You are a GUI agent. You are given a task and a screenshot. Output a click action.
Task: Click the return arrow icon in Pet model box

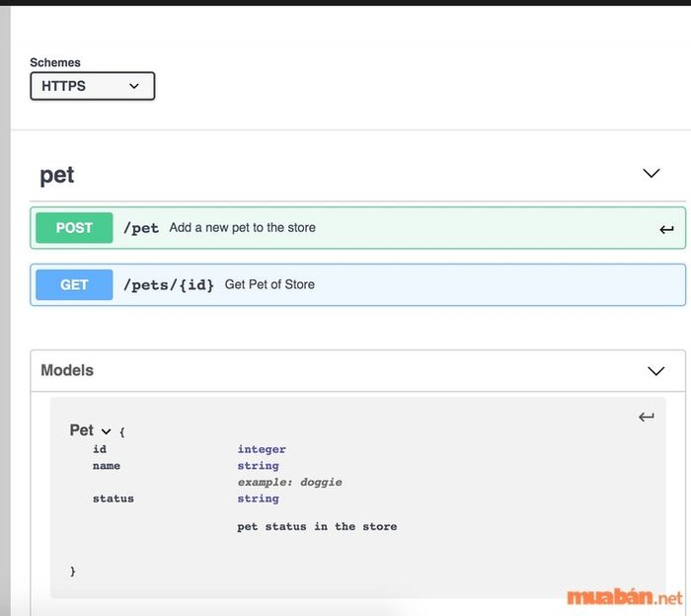(x=646, y=418)
